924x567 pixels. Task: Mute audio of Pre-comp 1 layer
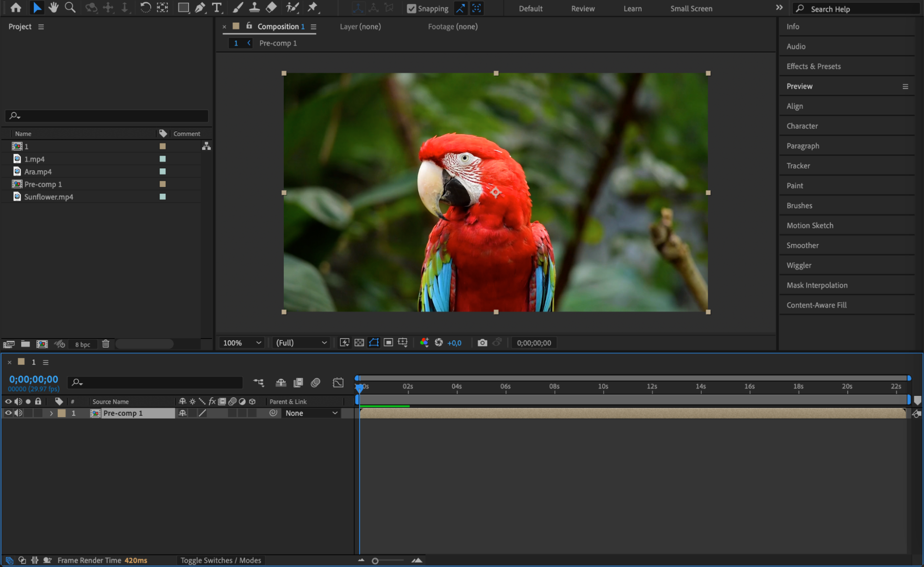click(x=18, y=413)
